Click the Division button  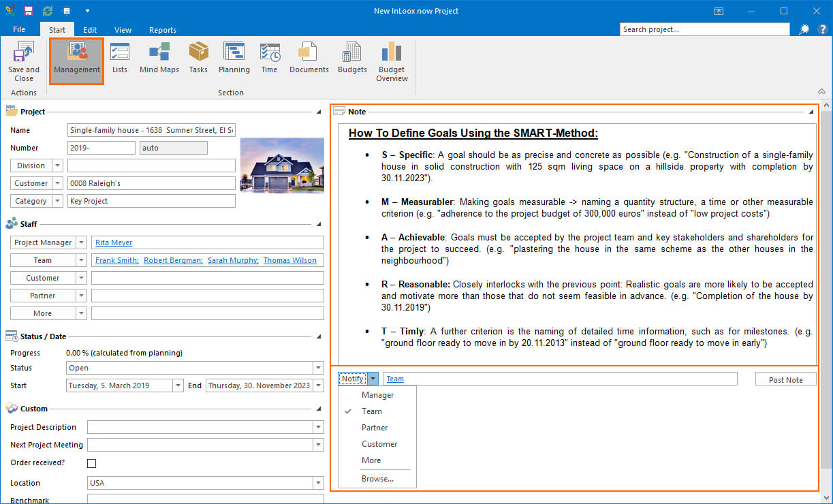pyautogui.click(x=31, y=166)
